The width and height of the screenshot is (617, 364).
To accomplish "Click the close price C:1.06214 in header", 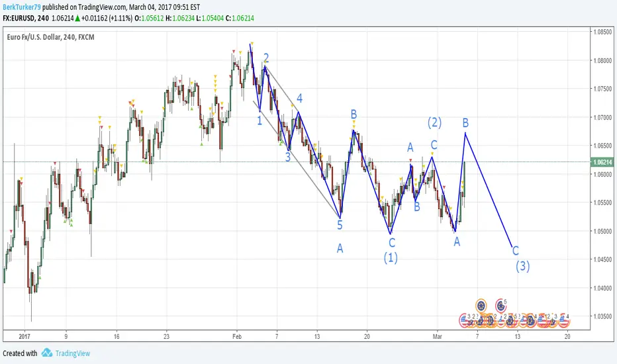I will 240,18.
